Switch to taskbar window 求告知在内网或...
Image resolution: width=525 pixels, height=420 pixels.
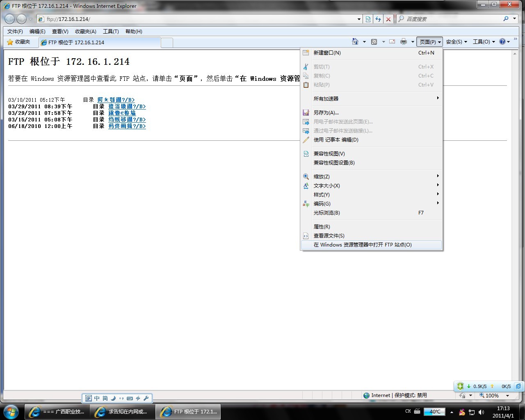pyautogui.click(x=123, y=411)
